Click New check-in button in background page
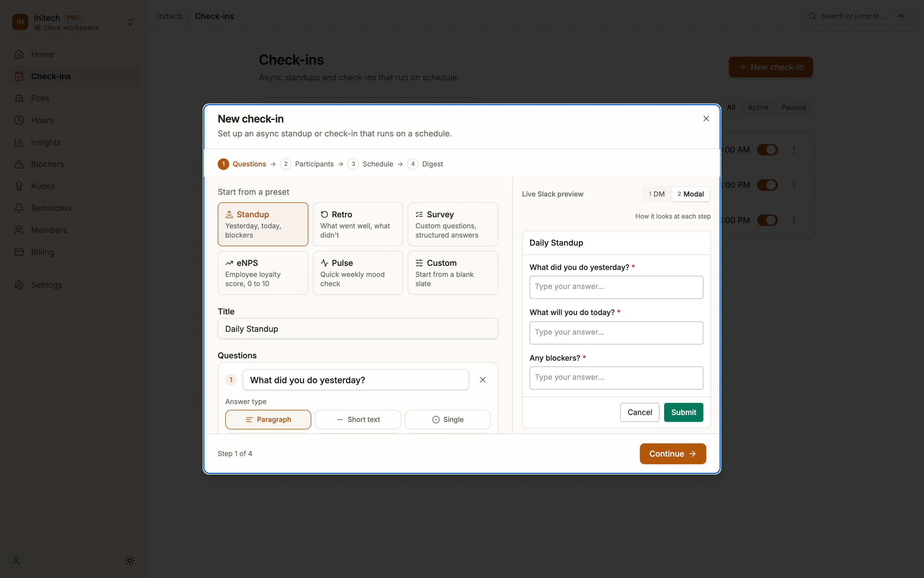924x578 pixels. pos(770,67)
